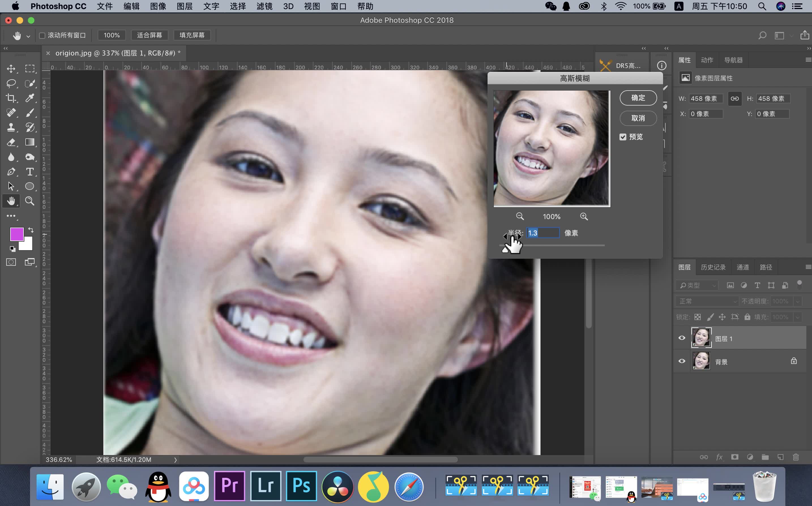
Task: Select the Eraser tool
Action: pos(11,142)
